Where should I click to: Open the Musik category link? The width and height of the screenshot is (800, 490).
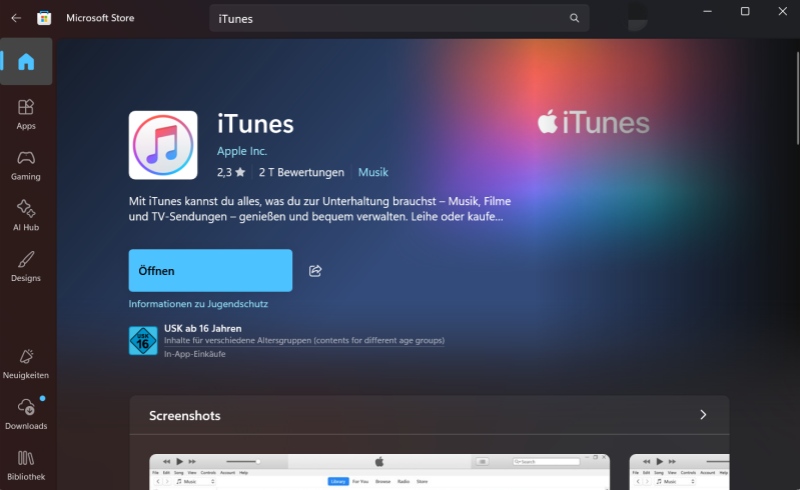(x=373, y=173)
